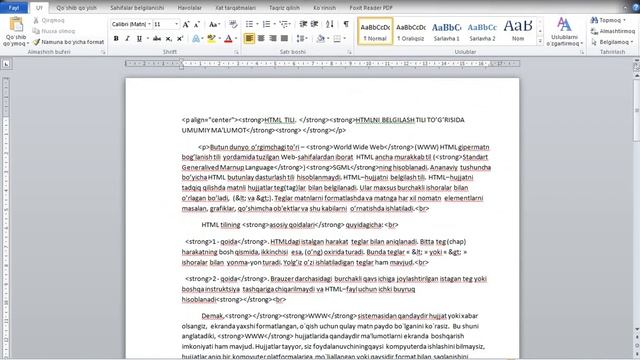Viewport: 640px width, 360px height.
Task: Toggle bold formatting
Action: click(x=116, y=38)
